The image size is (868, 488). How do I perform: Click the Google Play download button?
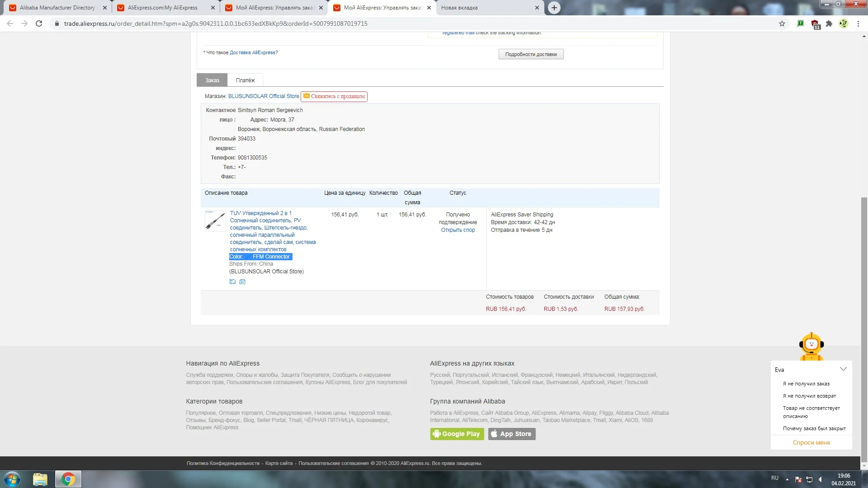457,434
